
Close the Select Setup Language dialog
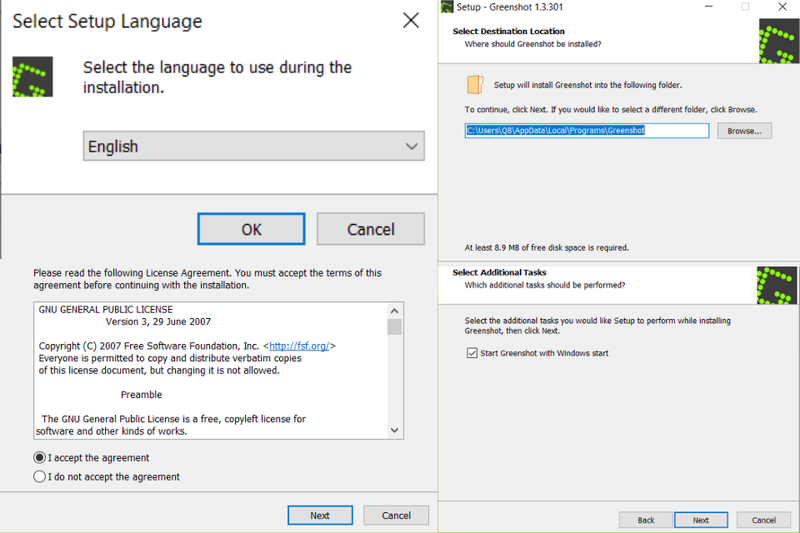[411, 20]
